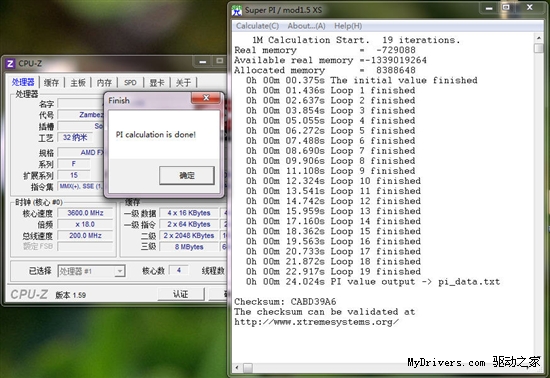
Task: Click the horizontal scrollbar thumb in Super PI
Action: coord(248,368)
